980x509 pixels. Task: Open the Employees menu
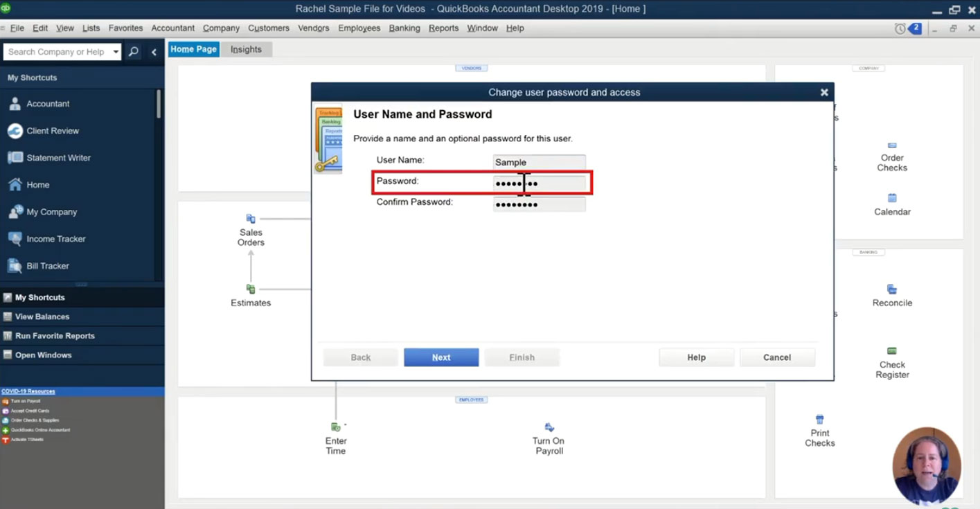coord(359,28)
